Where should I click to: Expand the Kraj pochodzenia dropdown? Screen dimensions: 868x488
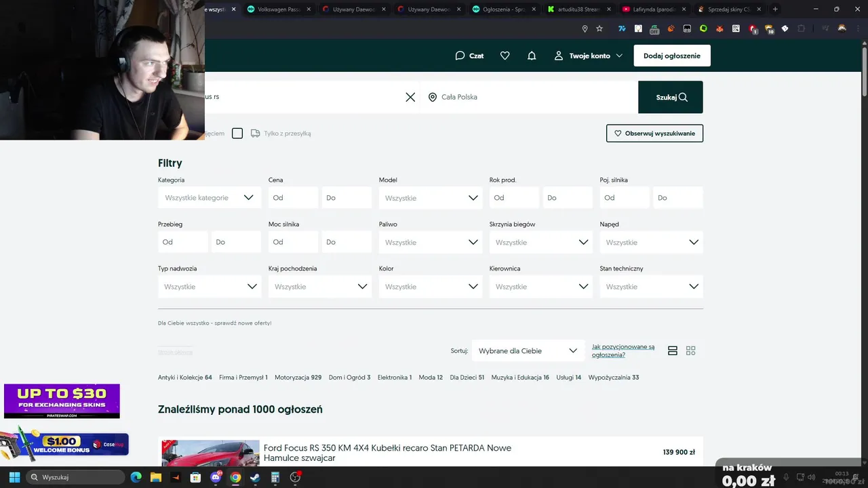(x=320, y=287)
